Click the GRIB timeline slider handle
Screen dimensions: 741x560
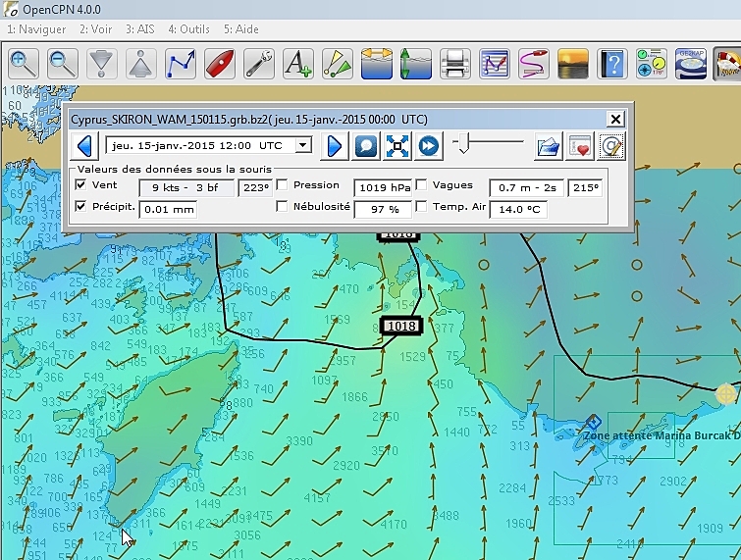tap(463, 143)
